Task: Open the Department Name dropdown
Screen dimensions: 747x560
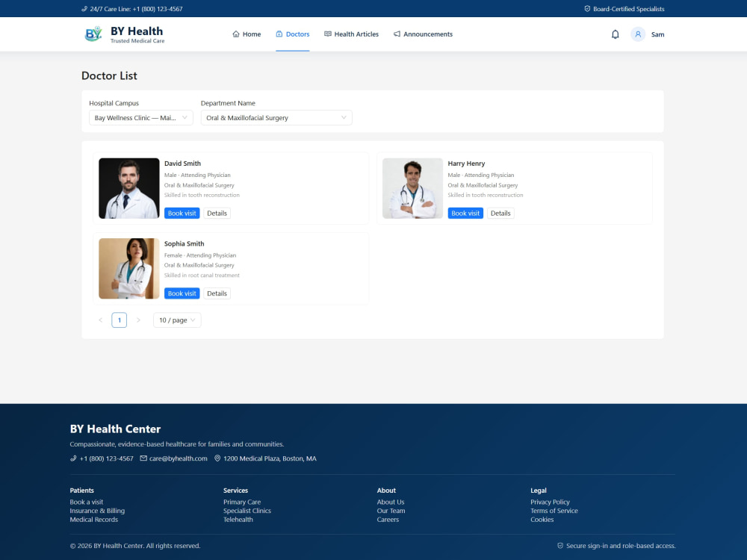Action: (x=276, y=118)
